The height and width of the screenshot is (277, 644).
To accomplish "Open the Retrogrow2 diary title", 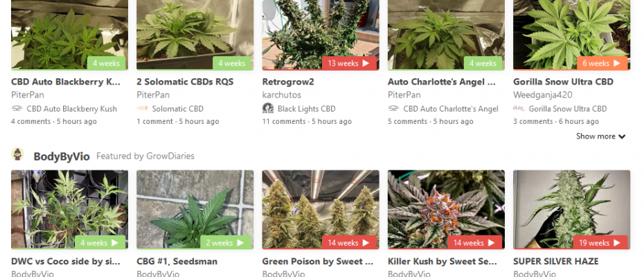I will [288, 82].
